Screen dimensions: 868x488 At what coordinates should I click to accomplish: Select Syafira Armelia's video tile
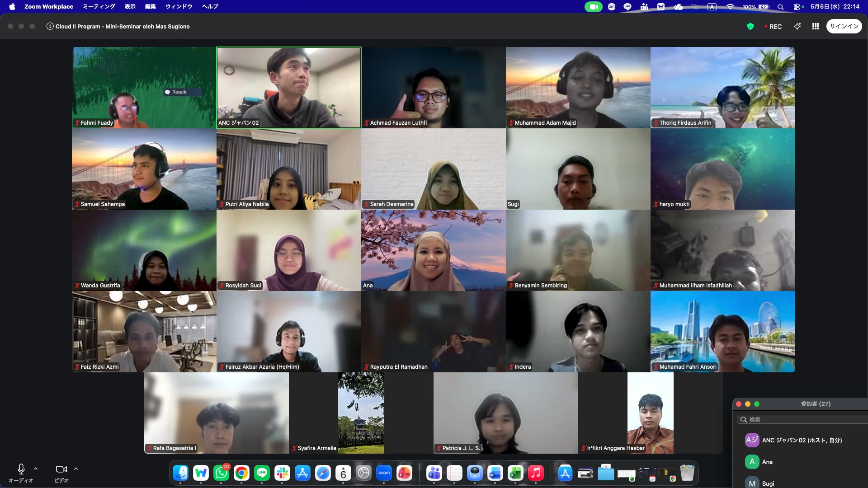click(x=361, y=413)
